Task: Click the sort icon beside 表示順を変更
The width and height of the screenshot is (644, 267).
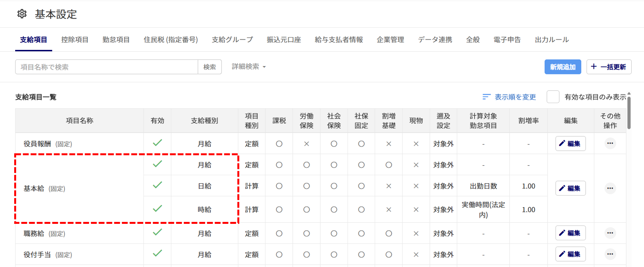Action: (486, 97)
